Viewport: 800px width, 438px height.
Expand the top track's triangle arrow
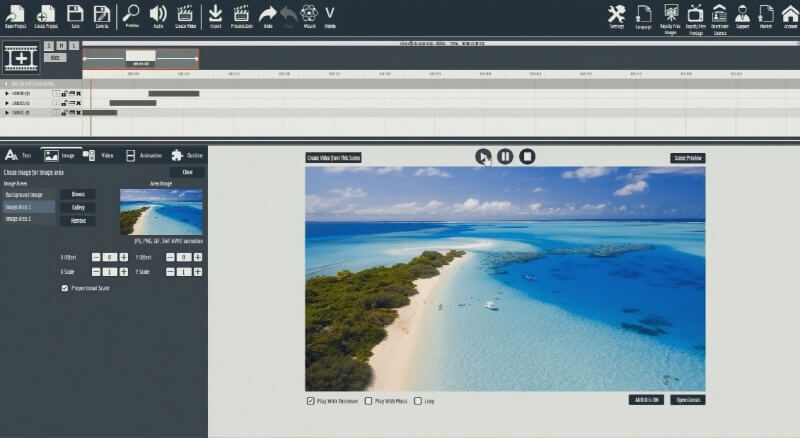coord(7,93)
